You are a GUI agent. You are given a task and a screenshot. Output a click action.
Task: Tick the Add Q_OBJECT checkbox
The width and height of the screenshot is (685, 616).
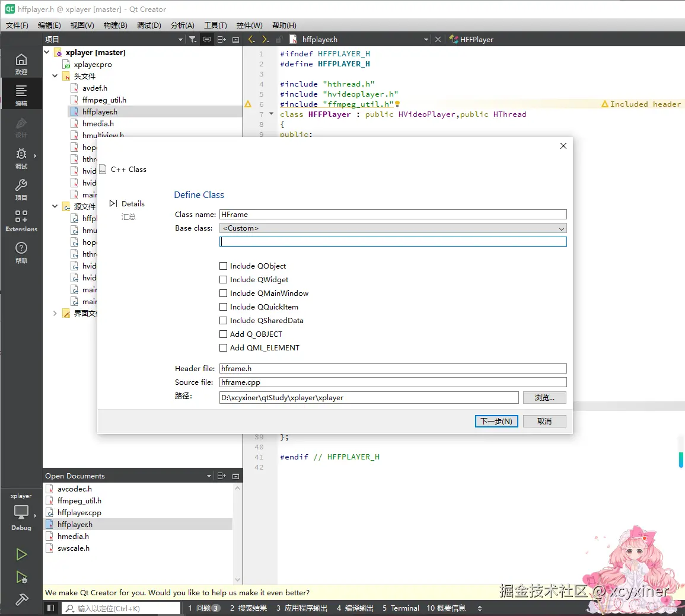(224, 334)
